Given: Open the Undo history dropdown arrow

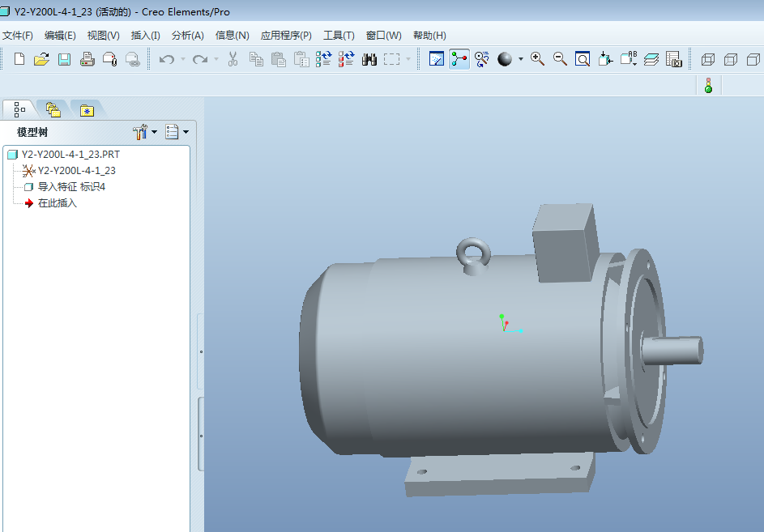Looking at the screenshot, I should (183, 59).
